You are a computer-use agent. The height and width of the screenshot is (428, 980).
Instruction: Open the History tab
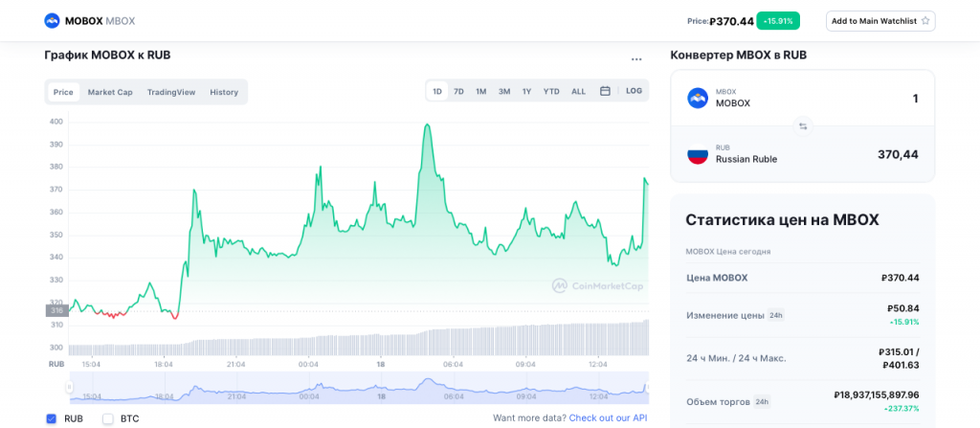point(224,92)
